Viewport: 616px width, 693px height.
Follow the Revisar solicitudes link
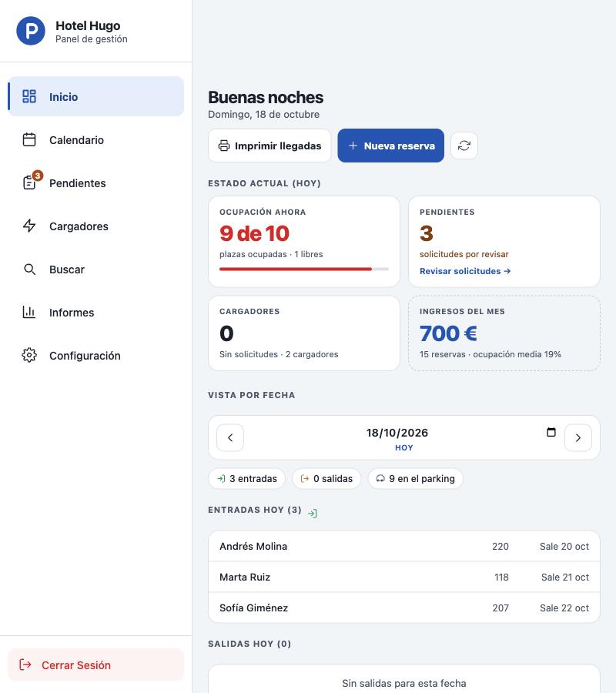[465, 271]
